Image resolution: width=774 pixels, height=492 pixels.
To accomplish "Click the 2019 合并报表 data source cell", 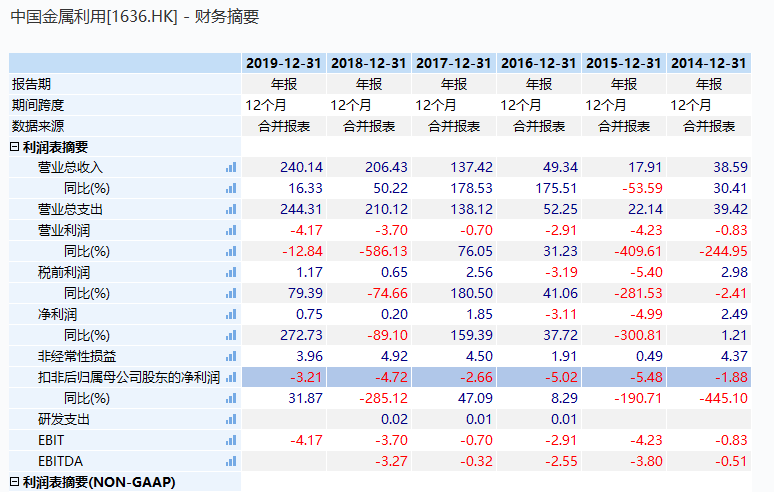I will tap(284, 126).
